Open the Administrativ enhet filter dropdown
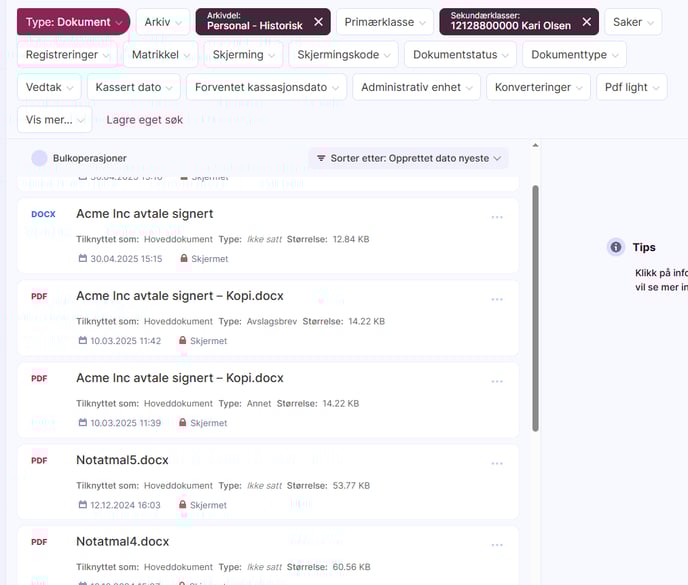Image resolution: width=688 pixels, height=585 pixels. [x=418, y=87]
